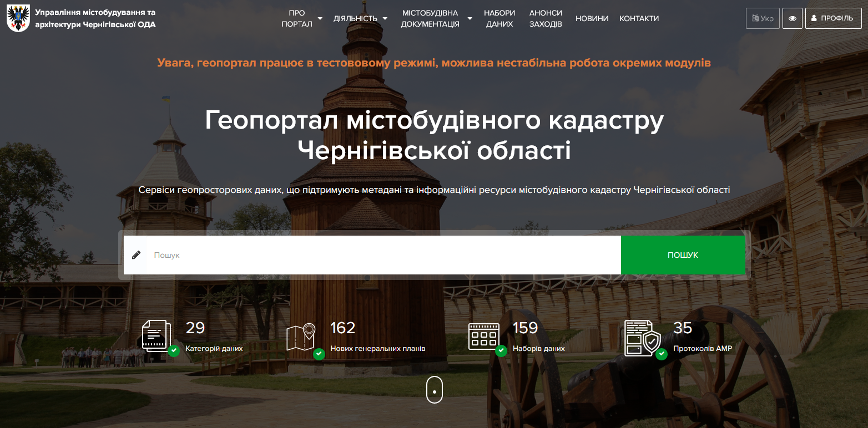
Task: Open the НОВИНИ link
Action: (592, 18)
